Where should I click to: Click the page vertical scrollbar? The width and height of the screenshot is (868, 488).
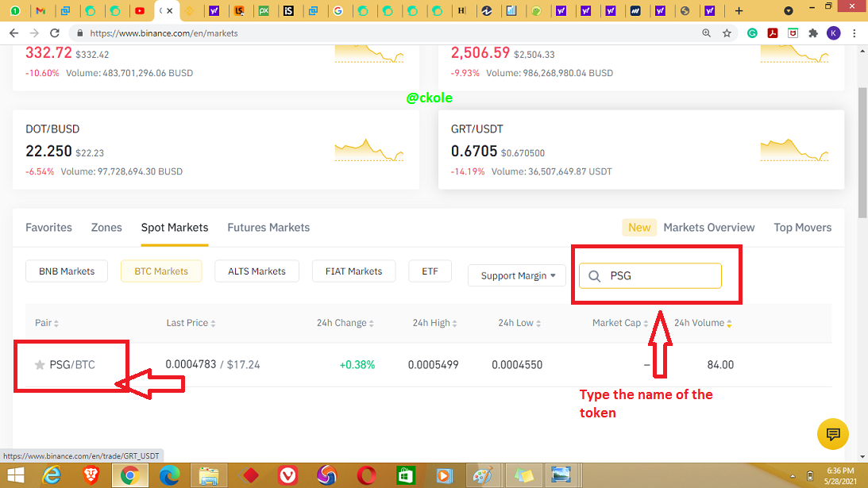coord(862,152)
